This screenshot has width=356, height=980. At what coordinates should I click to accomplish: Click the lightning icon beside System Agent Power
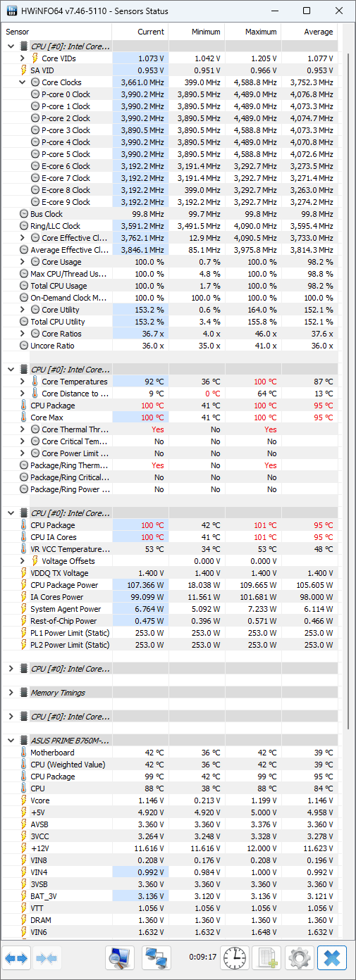[25, 609]
